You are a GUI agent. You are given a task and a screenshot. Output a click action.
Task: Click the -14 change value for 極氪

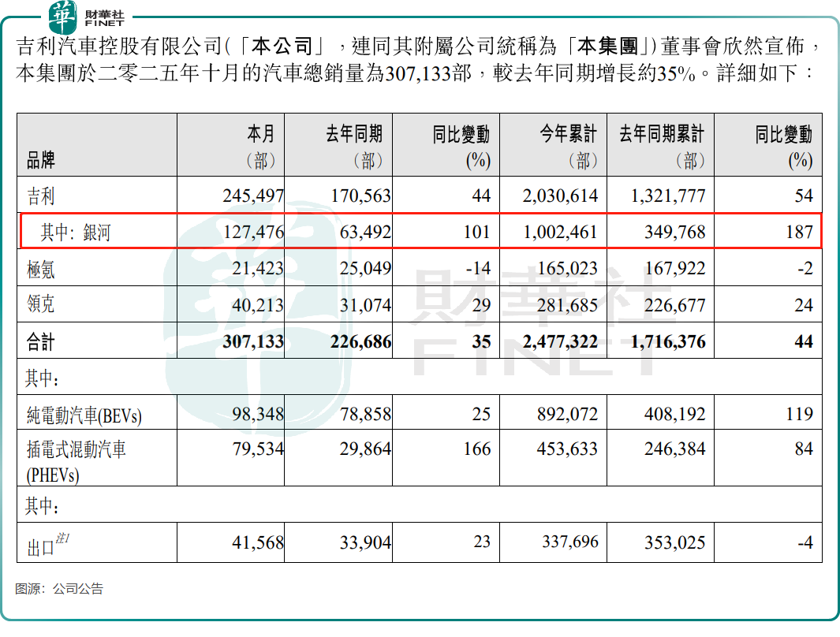477,269
